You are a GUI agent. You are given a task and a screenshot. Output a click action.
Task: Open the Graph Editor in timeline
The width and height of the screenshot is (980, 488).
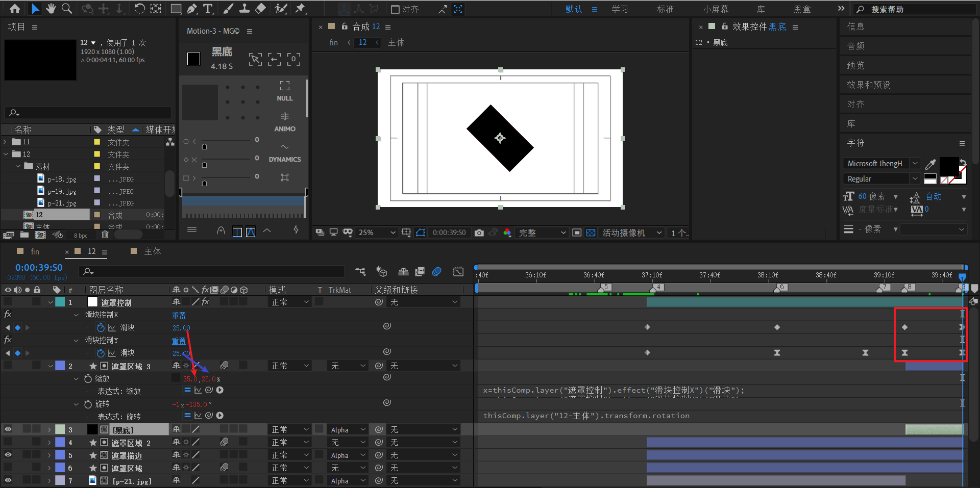point(458,272)
